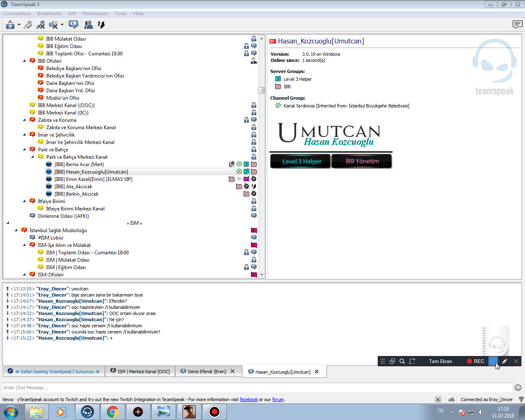Open the facebook link in the news bar
525x420 pixels.
(x=249, y=399)
